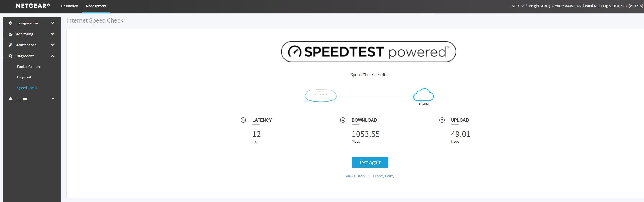This screenshot has height=202, width=644.
Task: Click the Download arrow icon
Action: point(343,120)
